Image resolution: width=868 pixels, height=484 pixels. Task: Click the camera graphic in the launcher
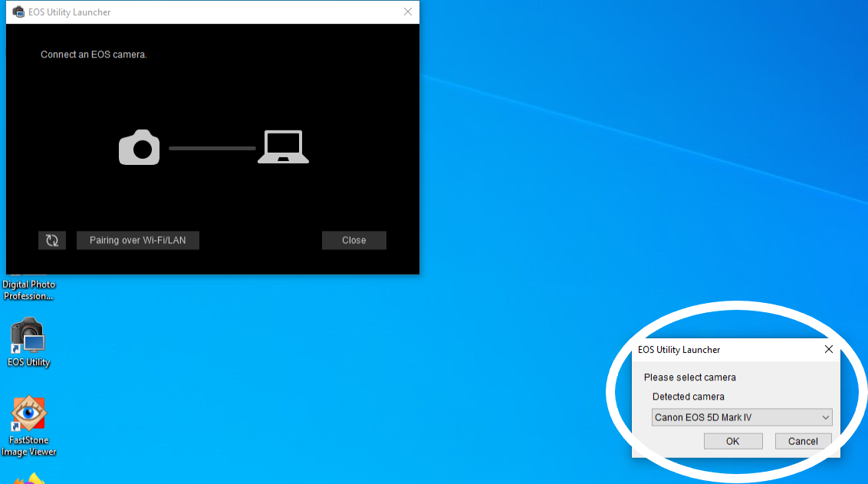140,147
